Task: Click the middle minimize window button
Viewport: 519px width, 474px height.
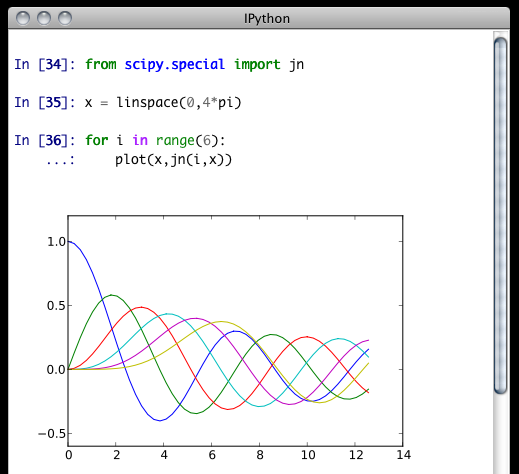Action: tap(44, 18)
